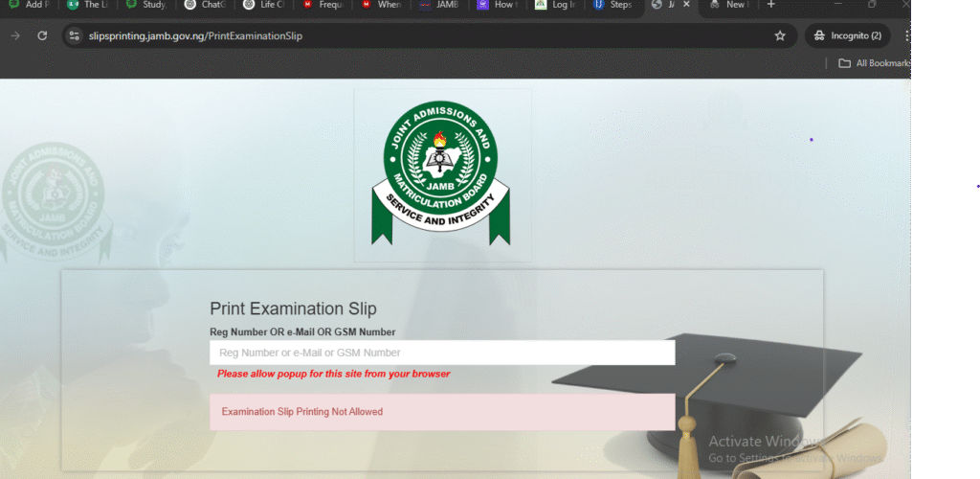Close the active JAMB slip printing tab
The width and height of the screenshot is (980, 479).
click(x=686, y=5)
